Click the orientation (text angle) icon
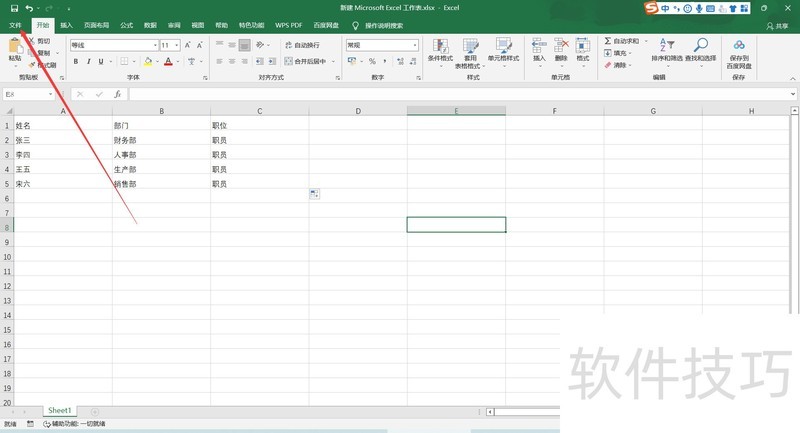 (260, 45)
